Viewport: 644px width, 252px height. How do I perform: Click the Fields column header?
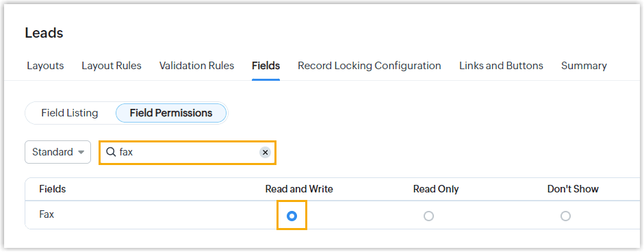53,189
